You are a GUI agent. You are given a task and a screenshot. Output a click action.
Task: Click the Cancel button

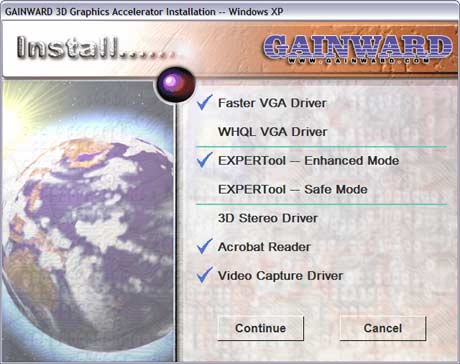coord(383,328)
